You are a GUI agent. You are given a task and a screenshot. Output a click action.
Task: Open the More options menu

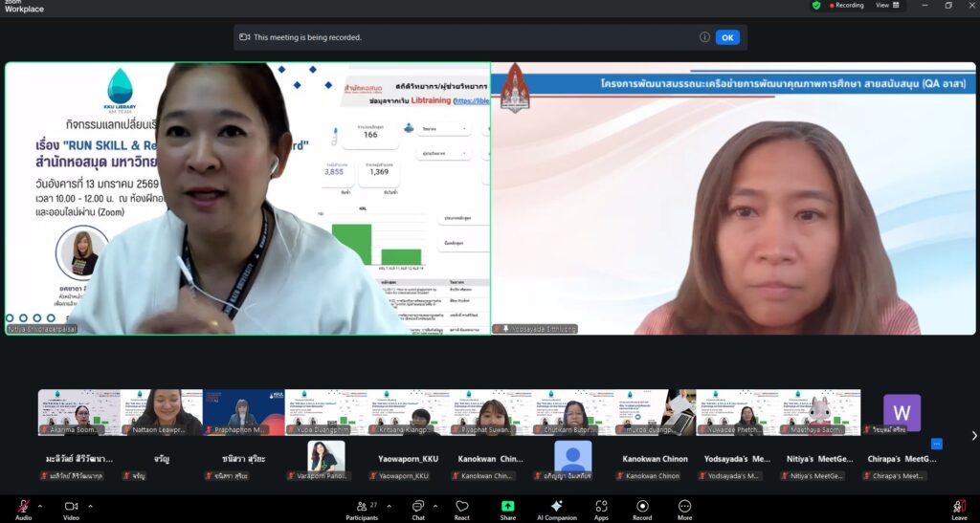click(685, 508)
